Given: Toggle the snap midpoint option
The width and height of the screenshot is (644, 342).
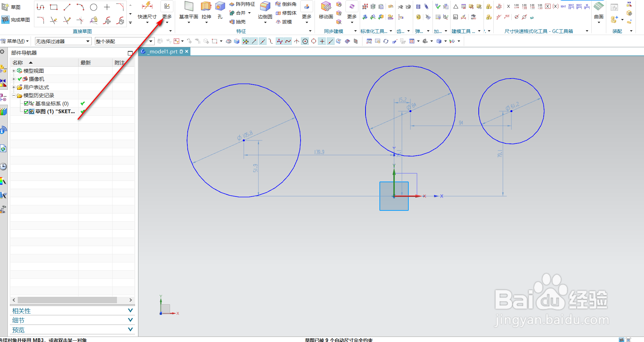Looking at the screenshot, I should click(263, 41).
